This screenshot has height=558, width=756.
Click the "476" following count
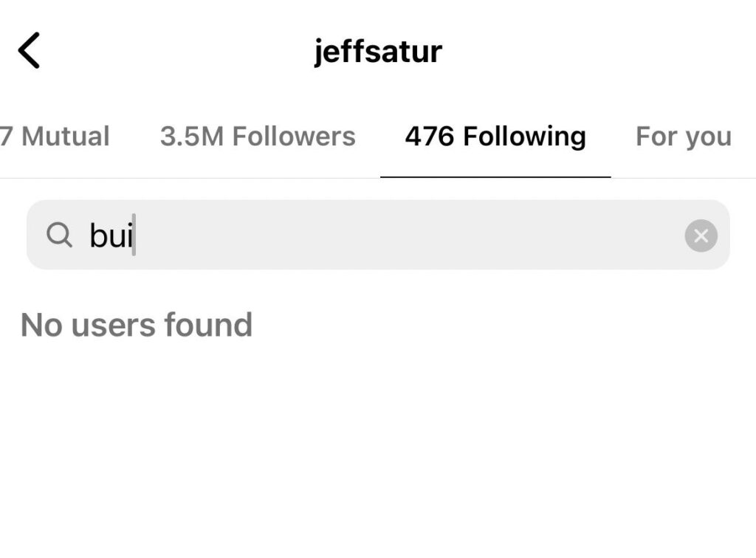pyautogui.click(x=430, y=137)
